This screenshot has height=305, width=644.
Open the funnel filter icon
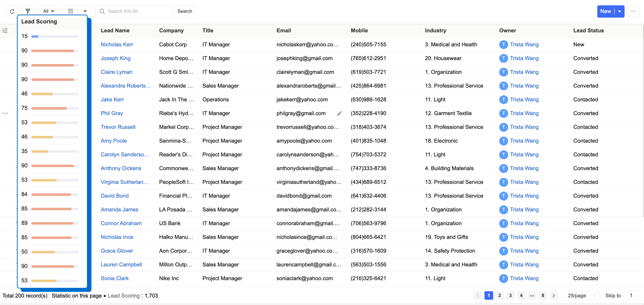tap(28, 11)
